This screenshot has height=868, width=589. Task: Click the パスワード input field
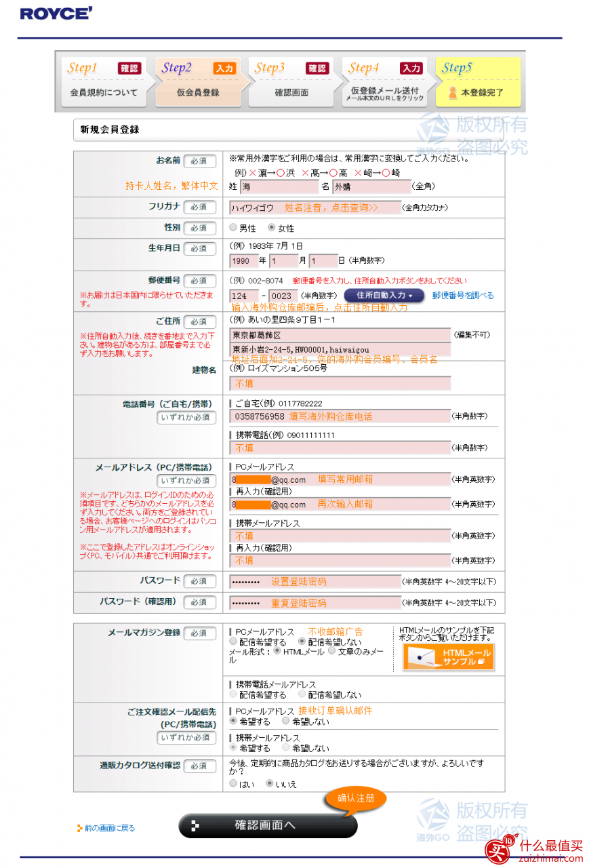click(315, 582)
